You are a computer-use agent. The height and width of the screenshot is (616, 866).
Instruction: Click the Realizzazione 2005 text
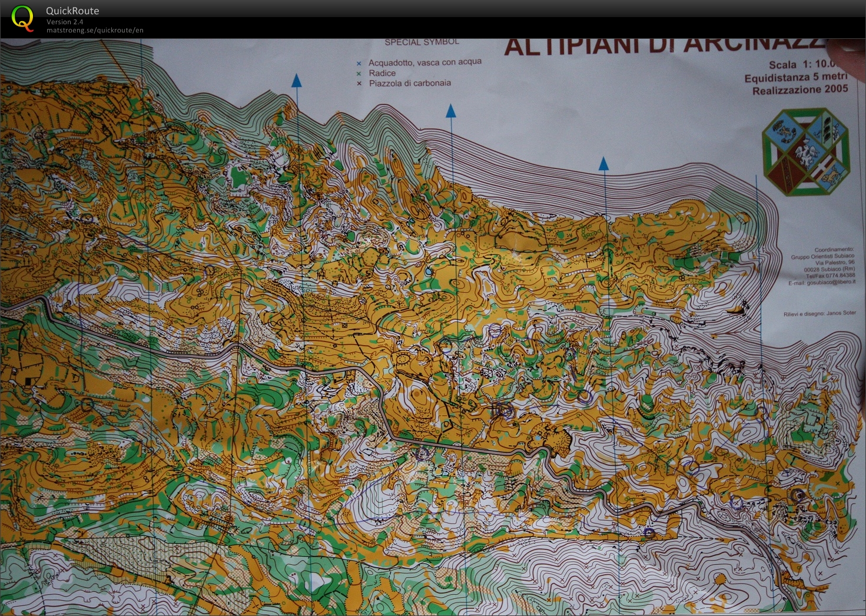point(800,90)
